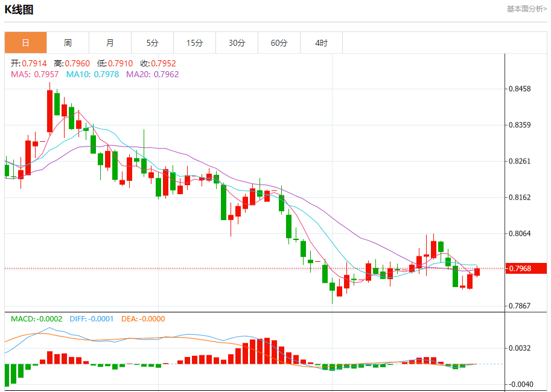The width and height of the screenshot is (551, 392).
Task: Click the MA5: 0.7957 label
Action: coord(35,74)
